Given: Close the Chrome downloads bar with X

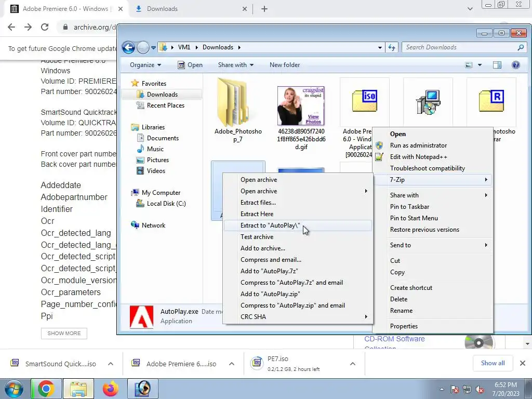Looking at the screenshot, I should (x=523, y=363).
